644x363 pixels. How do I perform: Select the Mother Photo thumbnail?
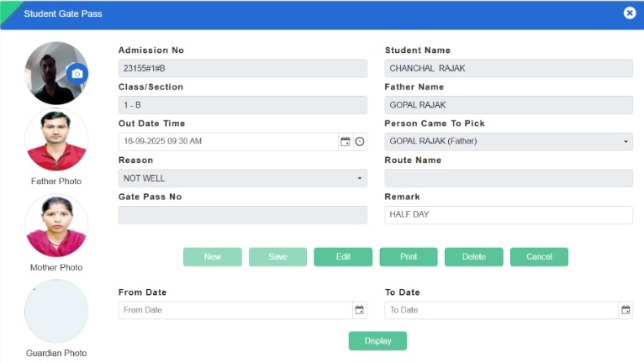point(56,226)
